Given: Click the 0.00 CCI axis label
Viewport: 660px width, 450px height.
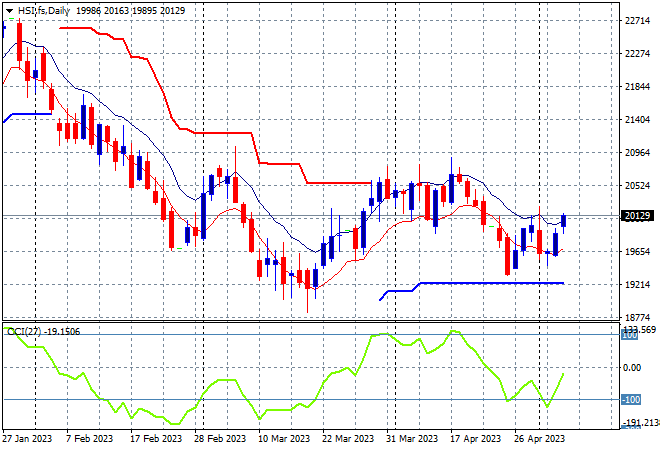Looking at the screenshot, I should (632, 368).
